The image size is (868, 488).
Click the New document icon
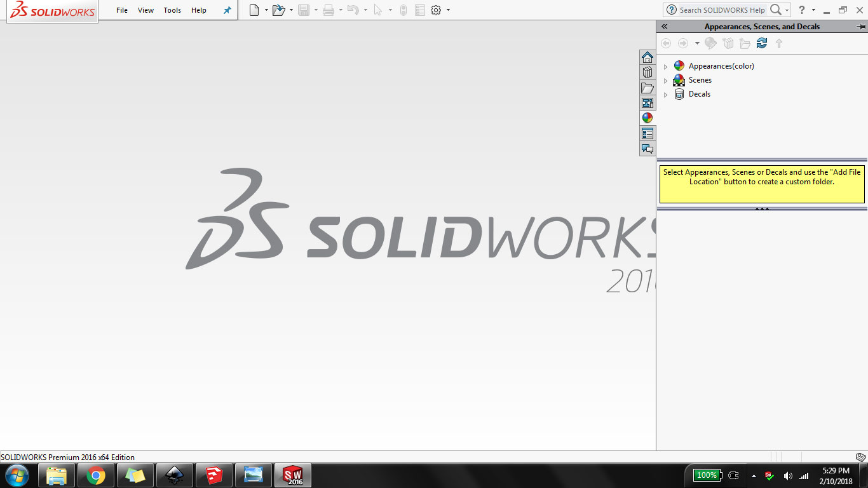click(254, 10)
